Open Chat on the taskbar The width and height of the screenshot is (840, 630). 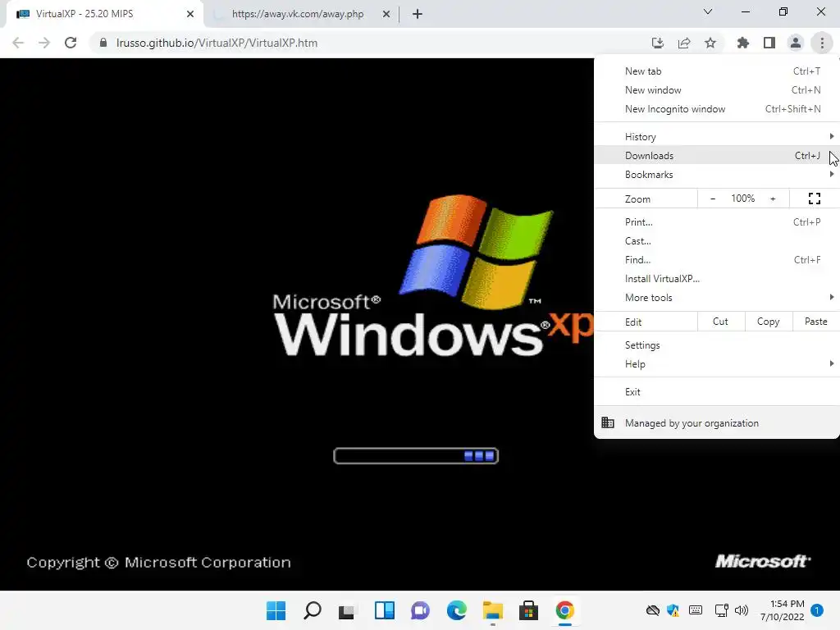(x=420, y=610)
